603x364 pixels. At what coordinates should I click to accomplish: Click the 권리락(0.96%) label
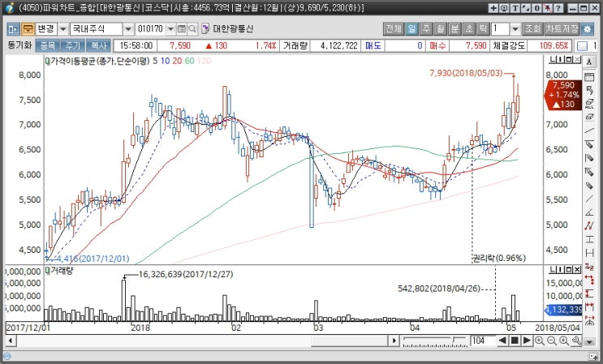[499, 259]
